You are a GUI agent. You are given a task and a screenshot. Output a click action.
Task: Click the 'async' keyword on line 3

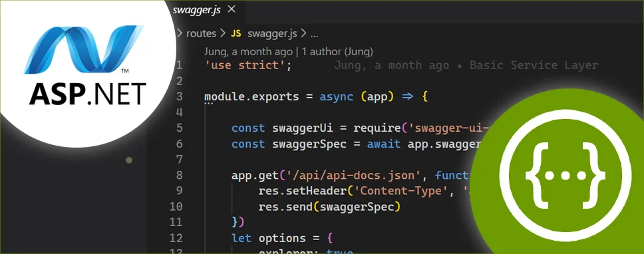(337, 97)
